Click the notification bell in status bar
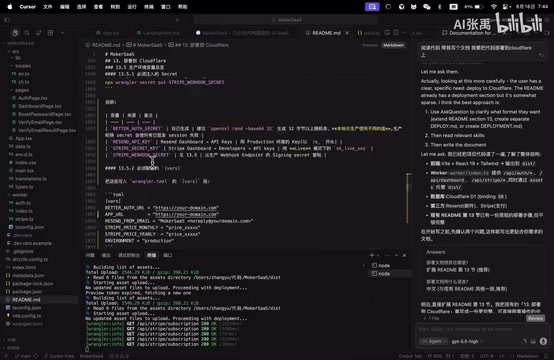Viewport: 554px width, 360px height. (546, 356)
